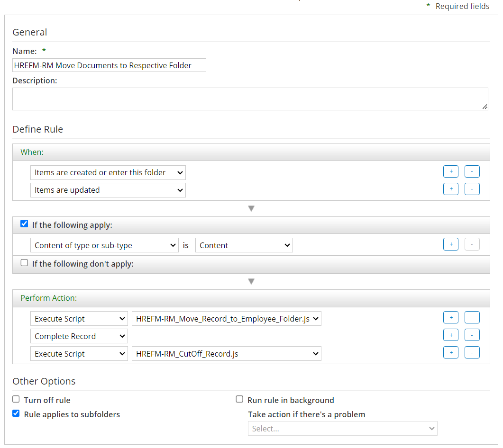The width and height of the screenshot is (503, 448).
Task: Remove the CutOff Record script action
Action: [x=472, y=352]
